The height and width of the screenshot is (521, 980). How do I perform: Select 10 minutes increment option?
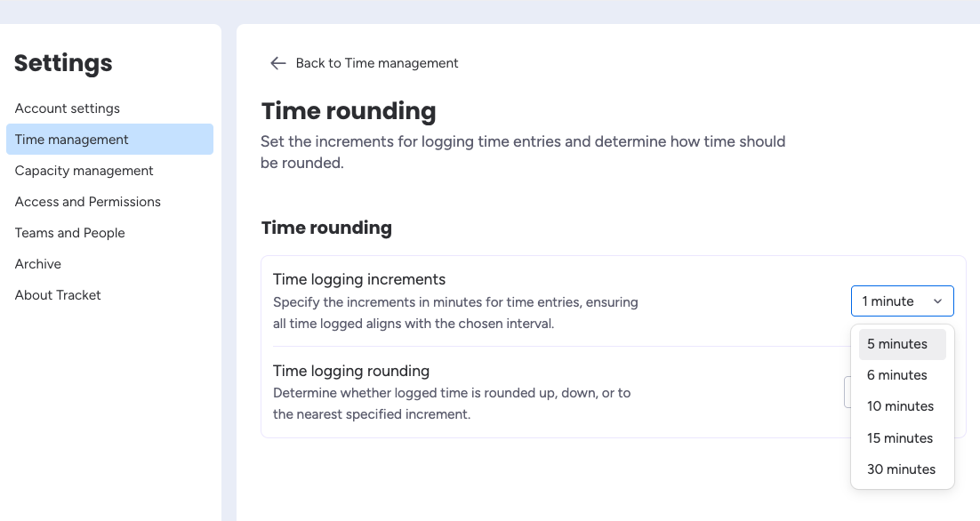pyautogui.click(x=900, y=406)
